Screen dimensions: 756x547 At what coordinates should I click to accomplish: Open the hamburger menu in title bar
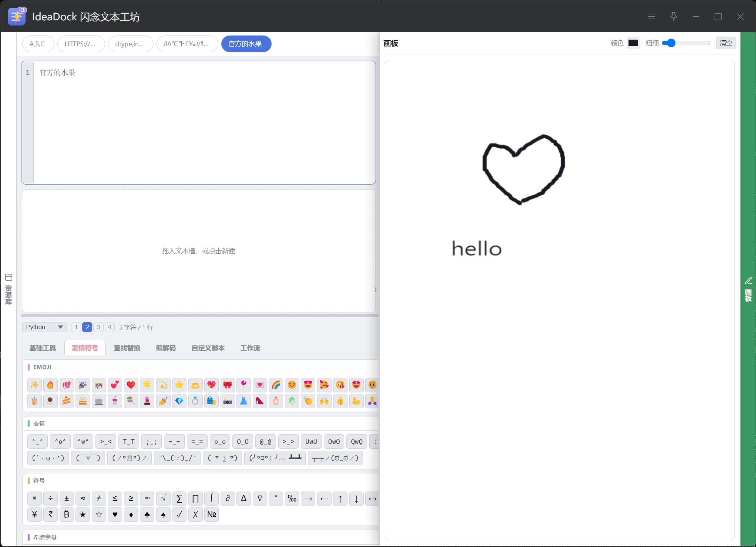[651, 17]
